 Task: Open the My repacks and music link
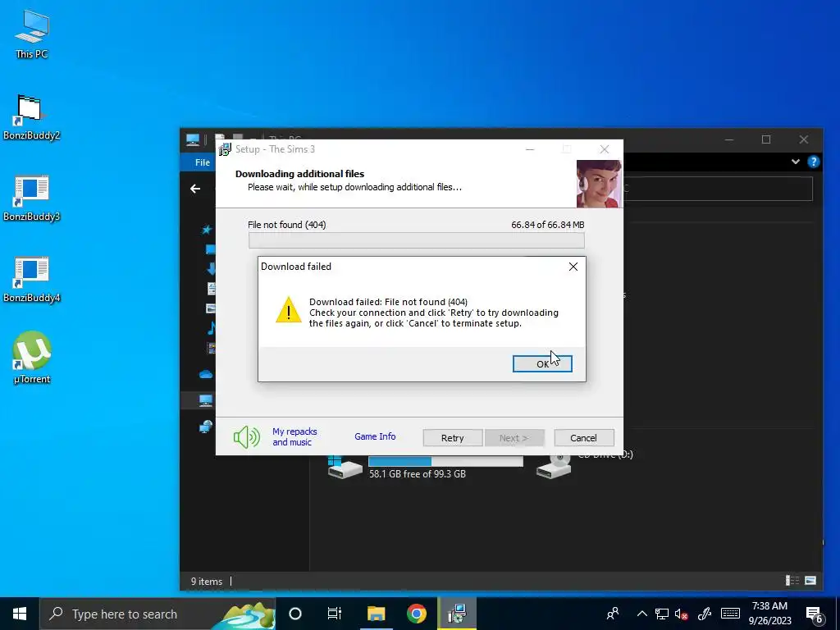pyautogui.click(x=294, y=436)
